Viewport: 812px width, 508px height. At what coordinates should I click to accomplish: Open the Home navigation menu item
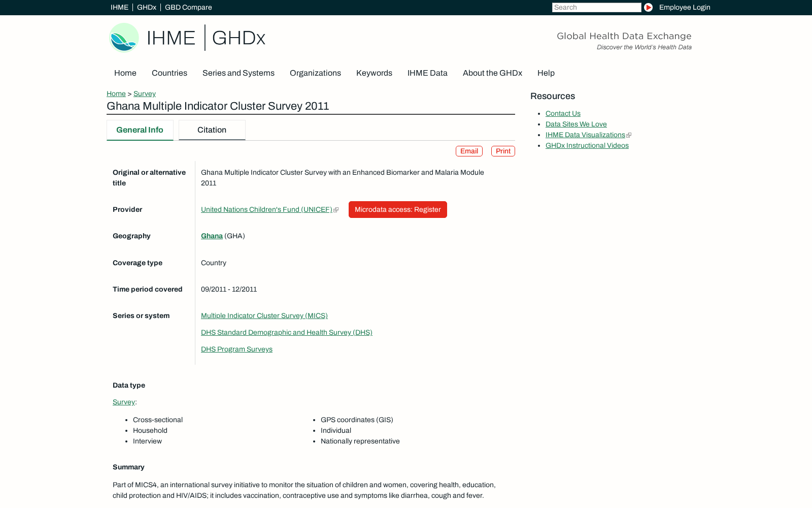tap(125, 73)
